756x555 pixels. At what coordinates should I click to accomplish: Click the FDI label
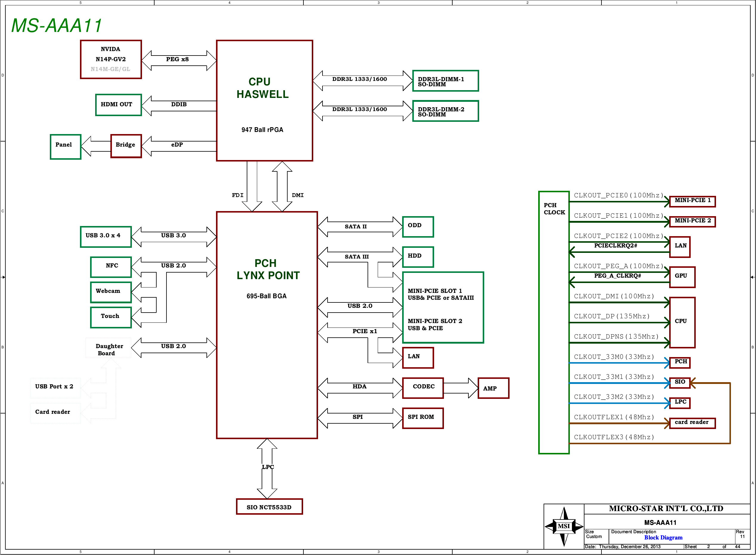pos(238,195)
